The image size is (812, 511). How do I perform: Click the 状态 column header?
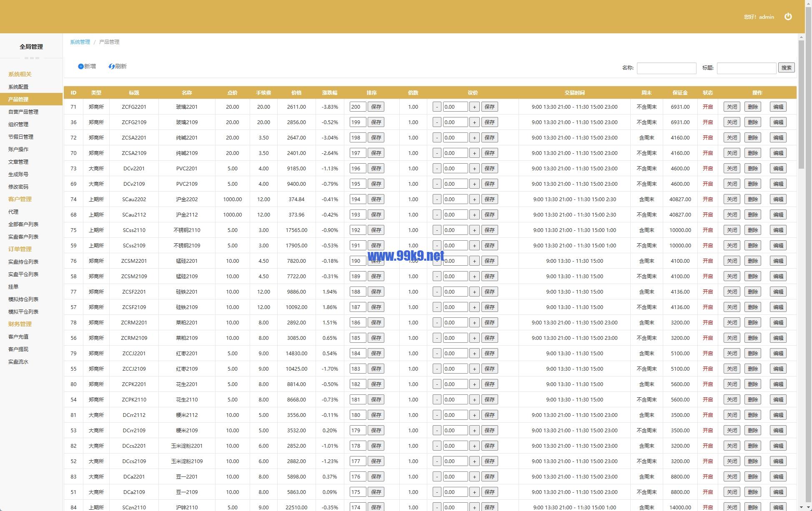(x=707, y=92)
